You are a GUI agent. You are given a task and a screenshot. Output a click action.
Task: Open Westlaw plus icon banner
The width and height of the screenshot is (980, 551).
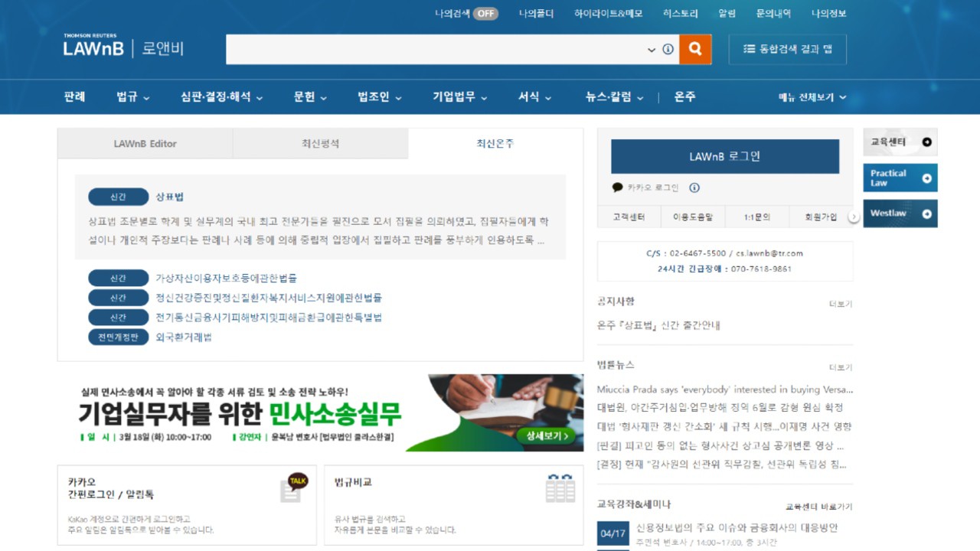coord(926,214)
